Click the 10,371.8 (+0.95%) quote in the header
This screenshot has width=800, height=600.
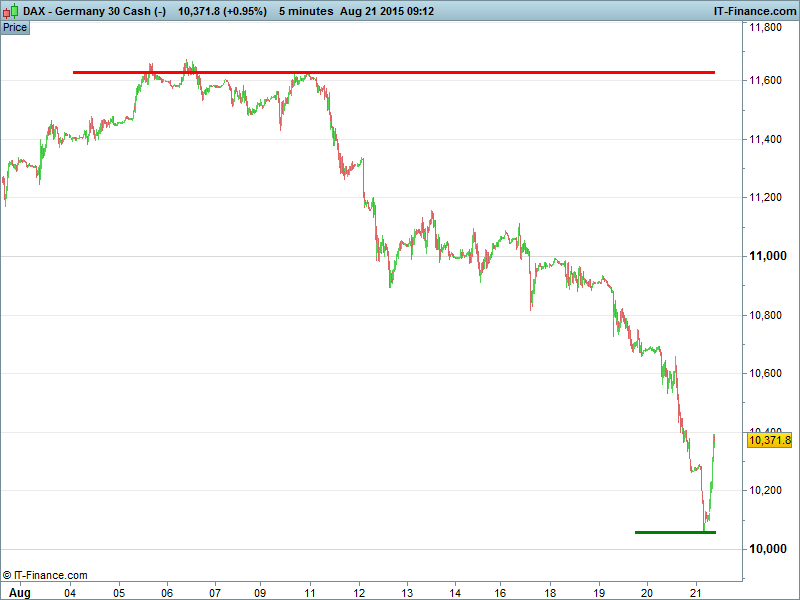click(221, 11)
